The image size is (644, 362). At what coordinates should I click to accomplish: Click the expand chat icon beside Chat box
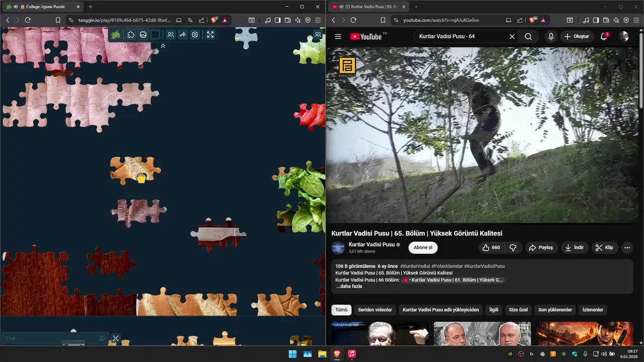[x=115, y=338]
